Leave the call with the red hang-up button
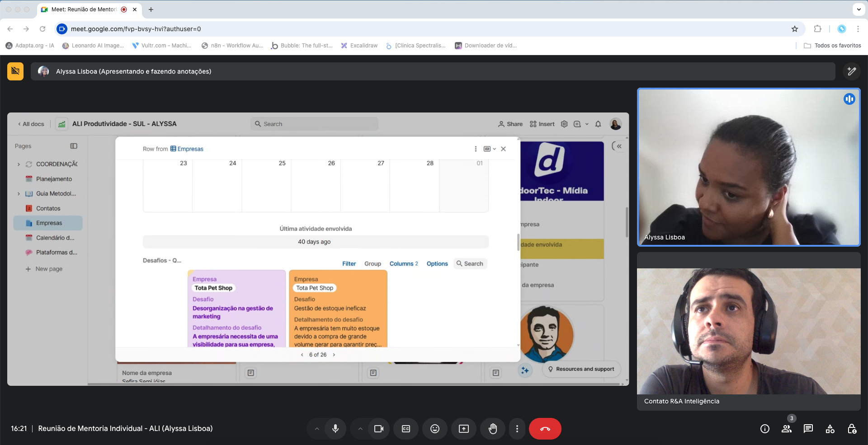 pos(545,429)
